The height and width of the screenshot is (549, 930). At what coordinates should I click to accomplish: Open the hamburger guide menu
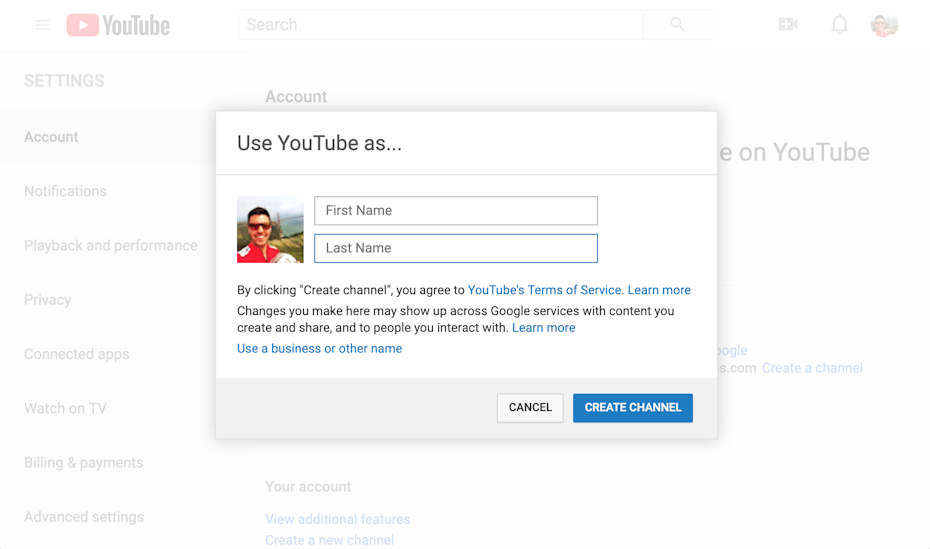pyautogui.click(x=43, y=25)
